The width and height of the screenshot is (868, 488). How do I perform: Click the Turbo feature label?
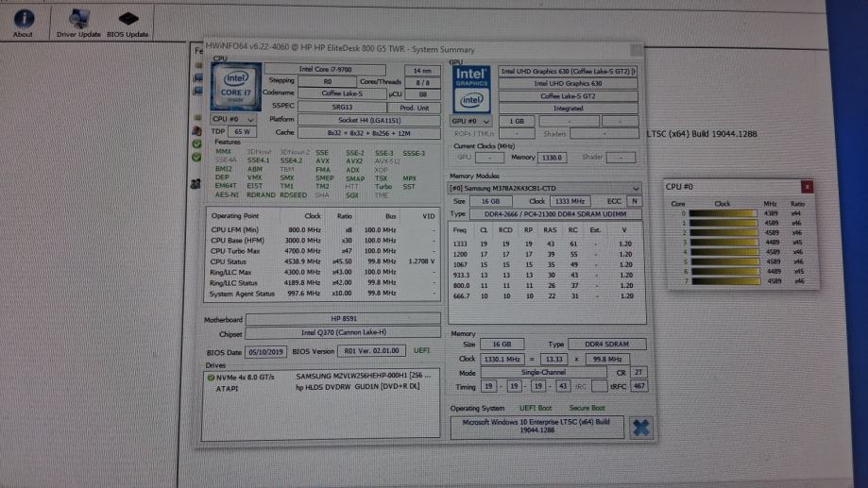[x=383, y=187]
